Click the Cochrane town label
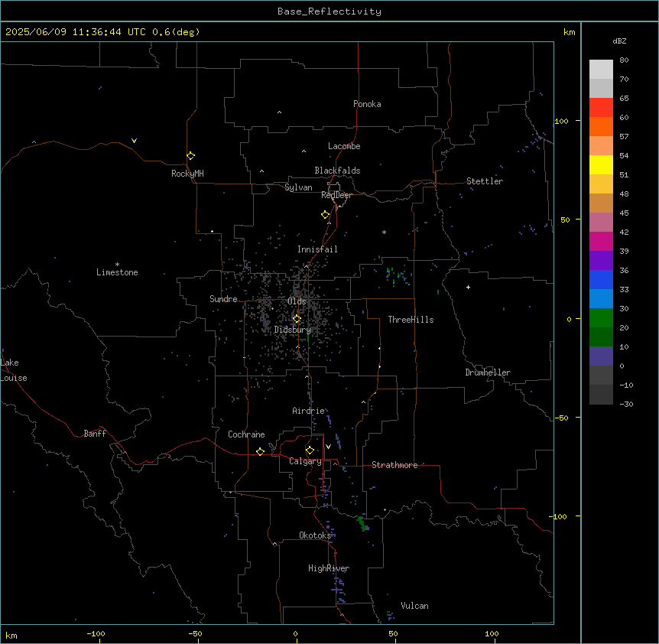 246,434
